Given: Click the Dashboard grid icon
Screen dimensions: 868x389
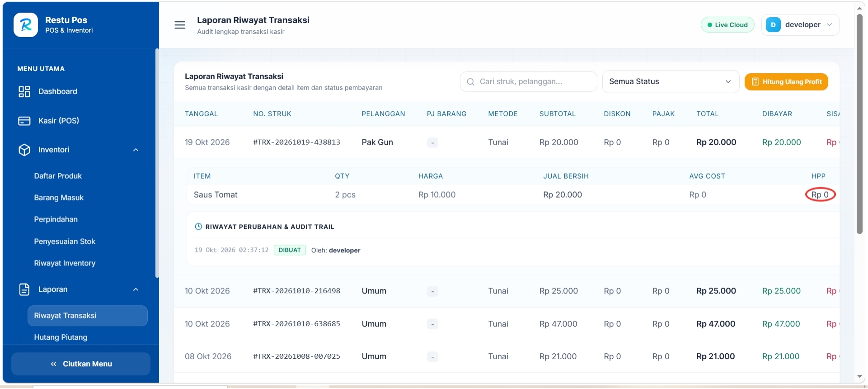Looking at the screenshot, I should tap(24, 92).
